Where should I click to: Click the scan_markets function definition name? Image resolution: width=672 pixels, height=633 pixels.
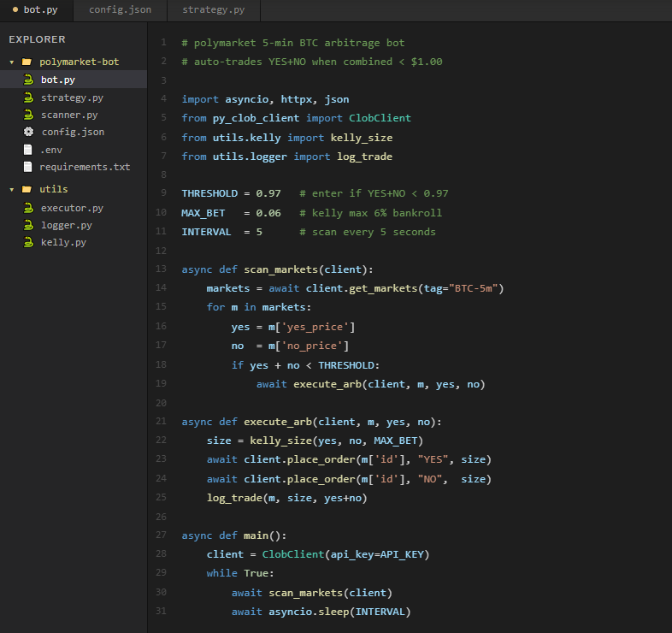pyautogui.click(x=280, y=269)
